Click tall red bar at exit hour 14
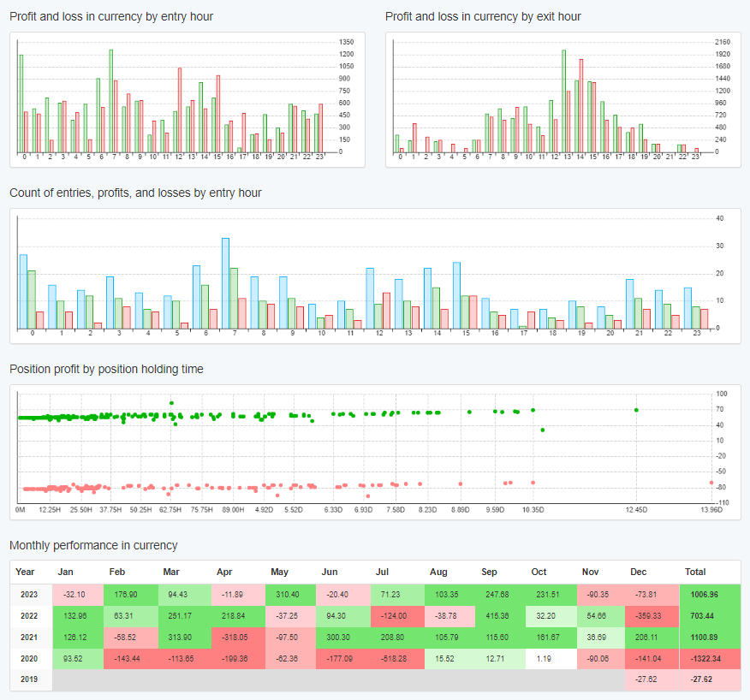The image size is (750, 700). pos(581,105)
